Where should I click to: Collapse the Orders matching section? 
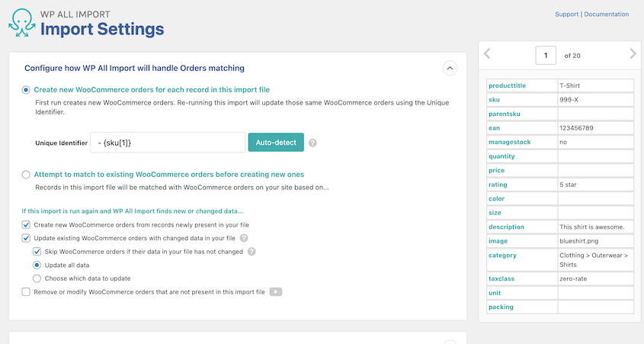tap(450, 68)
